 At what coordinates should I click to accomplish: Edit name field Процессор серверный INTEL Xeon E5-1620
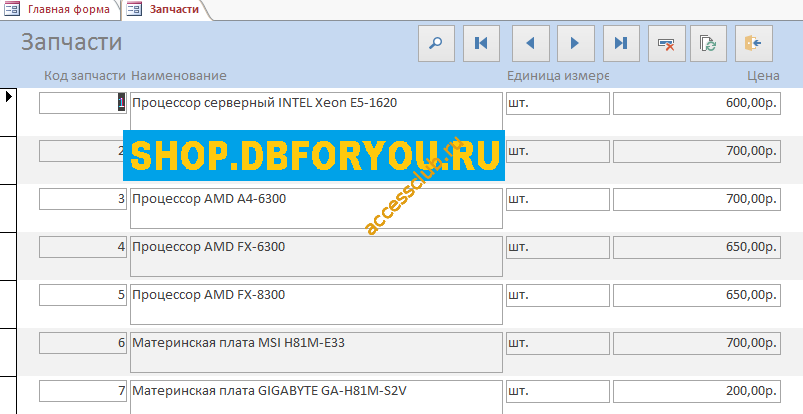[x=316, y=111]
